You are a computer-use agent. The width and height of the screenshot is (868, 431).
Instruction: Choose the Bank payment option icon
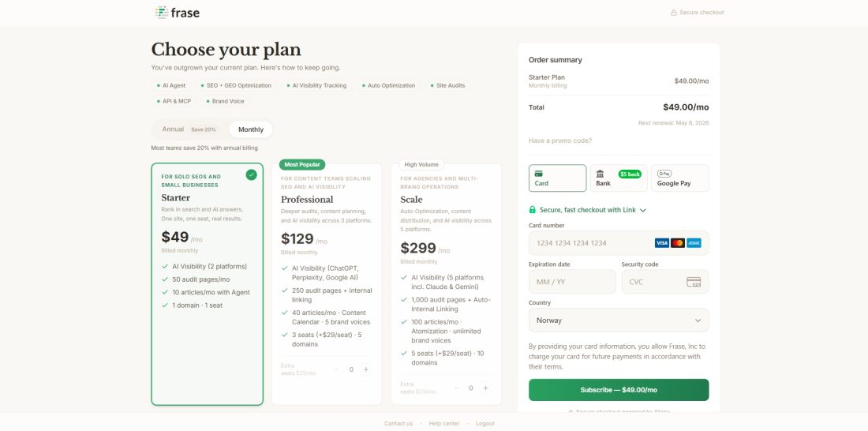[x=600, y=174]
